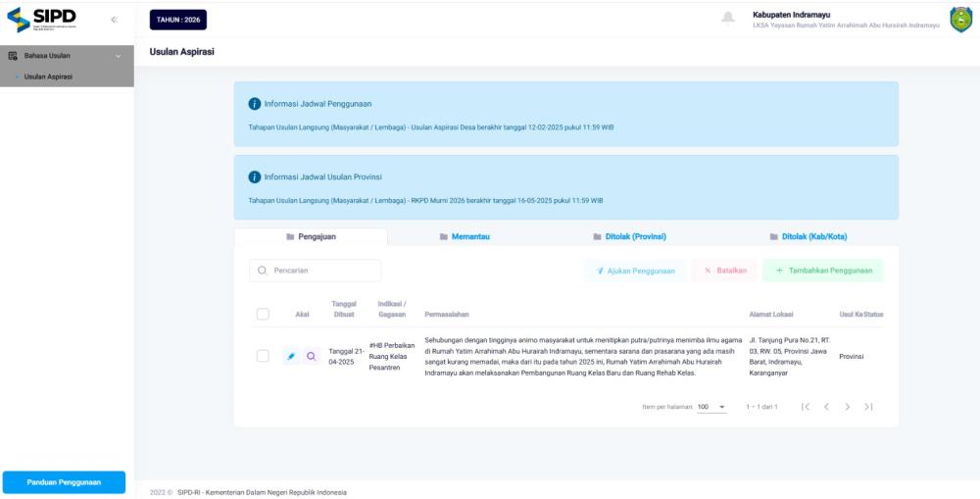Click the Panduan Penggunaan button
Screen dimensions: 980x499
pos(64,482)
